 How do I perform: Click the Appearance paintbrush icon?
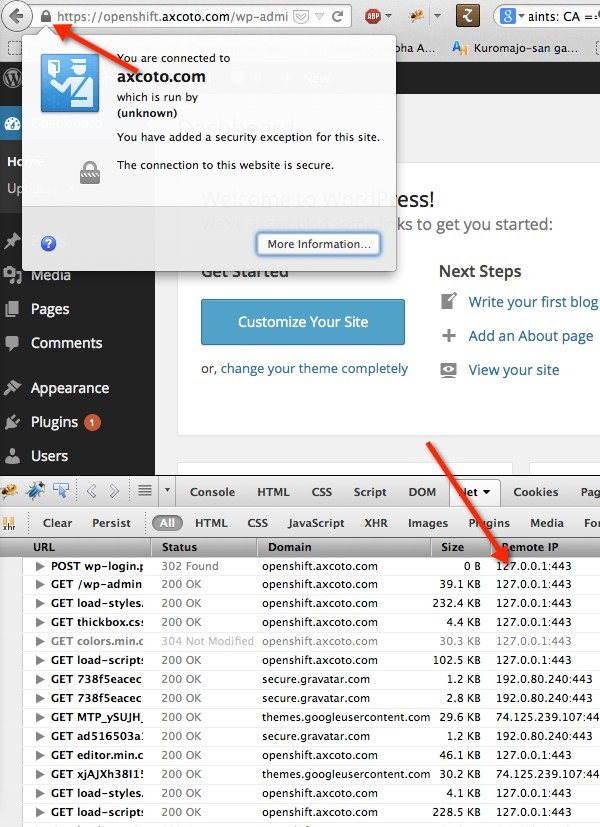12,388
